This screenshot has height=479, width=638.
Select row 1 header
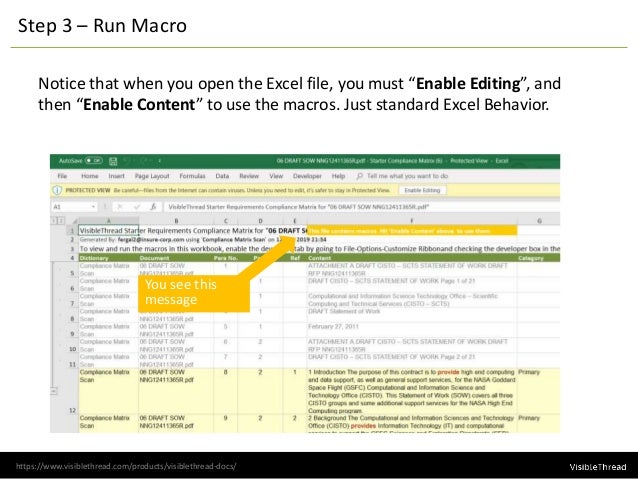(72, 231)
